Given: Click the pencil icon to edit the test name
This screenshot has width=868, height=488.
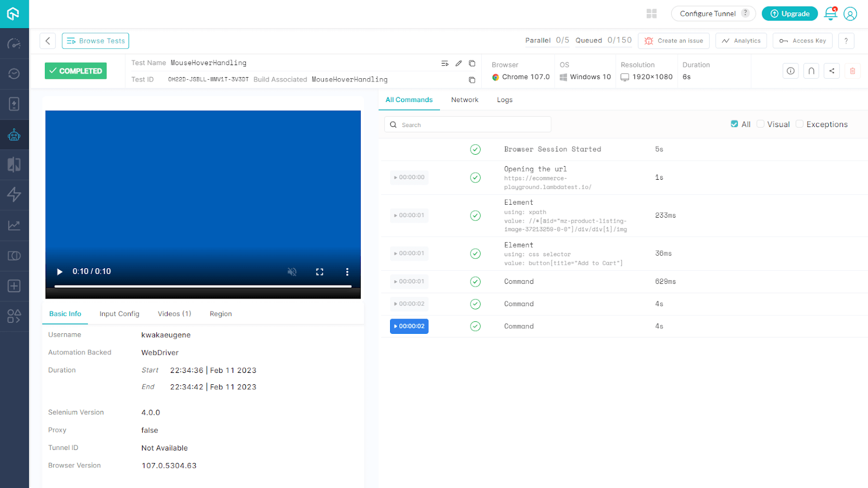Looking at the screenshot, I should pos(459,64).
